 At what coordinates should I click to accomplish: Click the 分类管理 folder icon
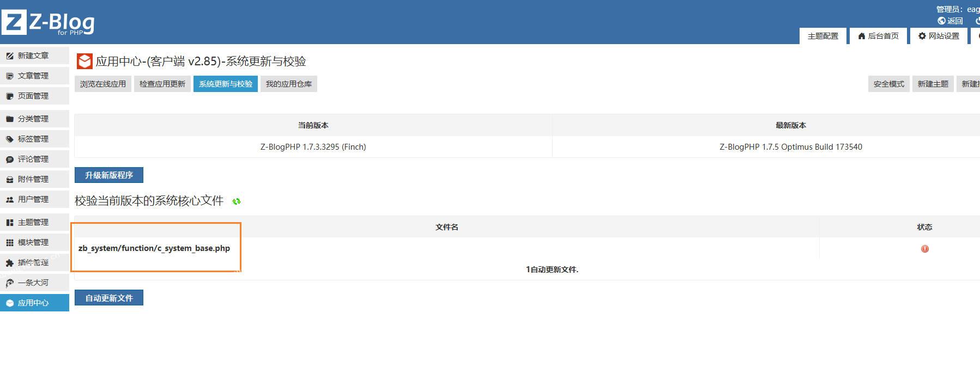pyautogui.click(x=10, y=119)
